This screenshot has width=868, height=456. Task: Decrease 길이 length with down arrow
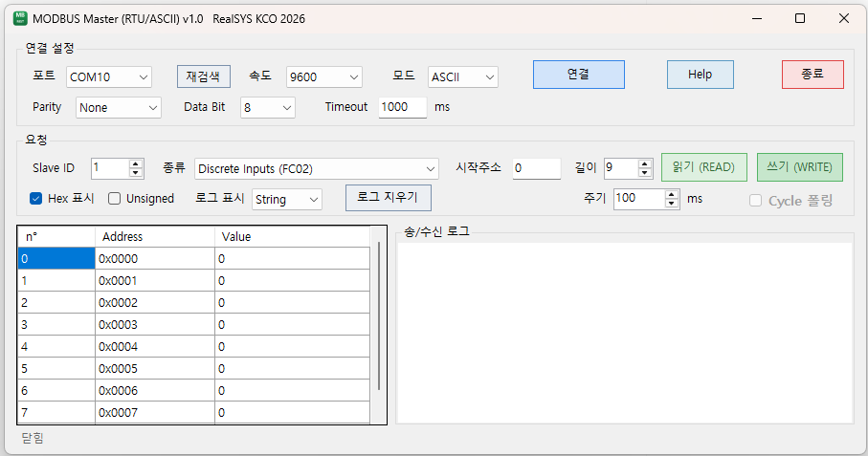(645, 172)
